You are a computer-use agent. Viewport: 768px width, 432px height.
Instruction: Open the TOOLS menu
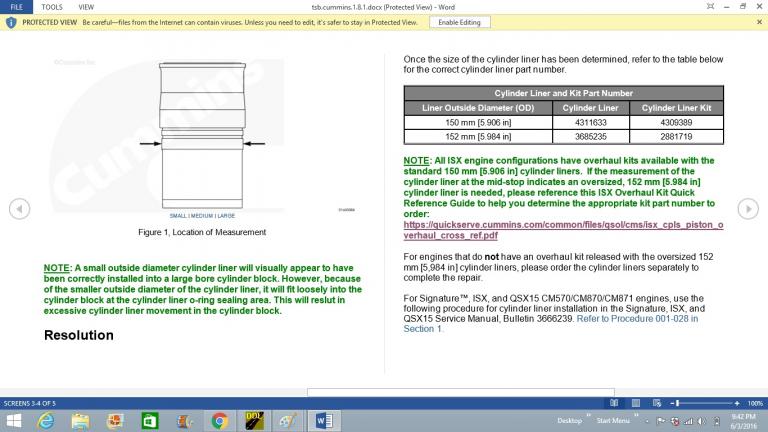pos(51,7)
